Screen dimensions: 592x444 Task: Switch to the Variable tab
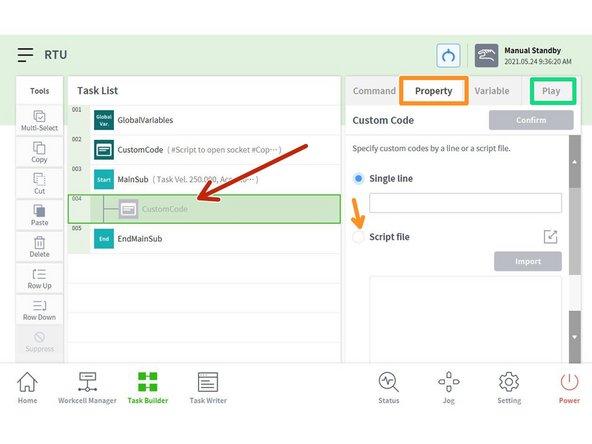(492, 91)
